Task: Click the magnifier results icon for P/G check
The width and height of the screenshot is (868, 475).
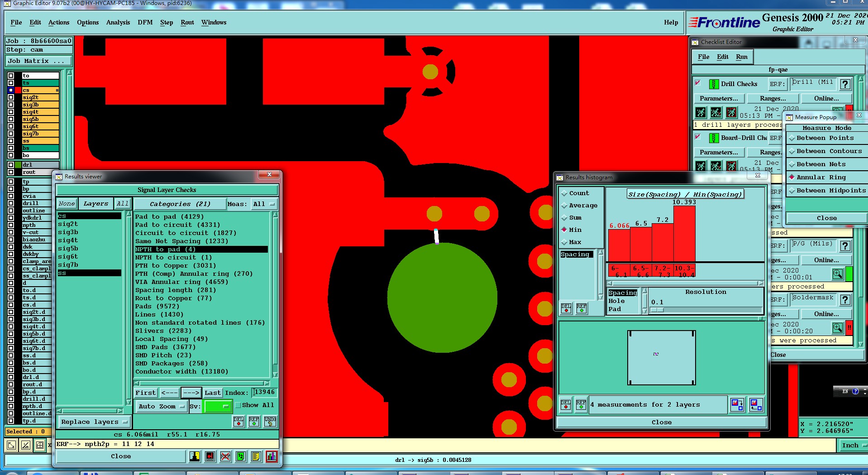Action: point(838,274)
